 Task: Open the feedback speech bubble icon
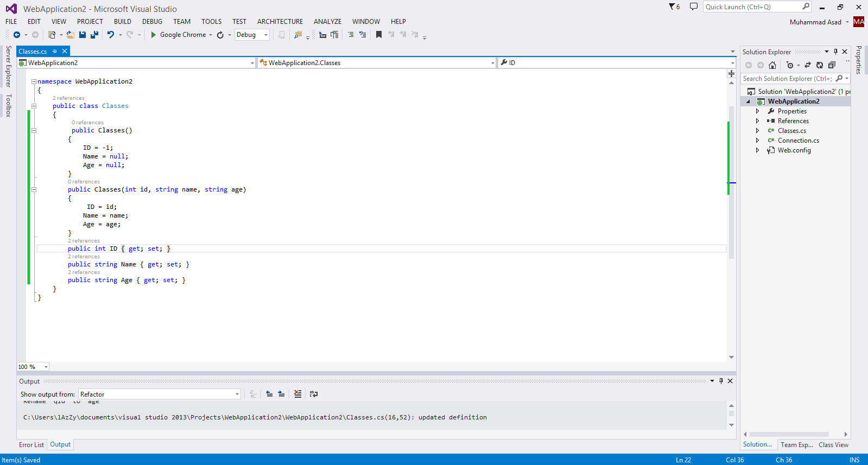click(x=693, y=7)
